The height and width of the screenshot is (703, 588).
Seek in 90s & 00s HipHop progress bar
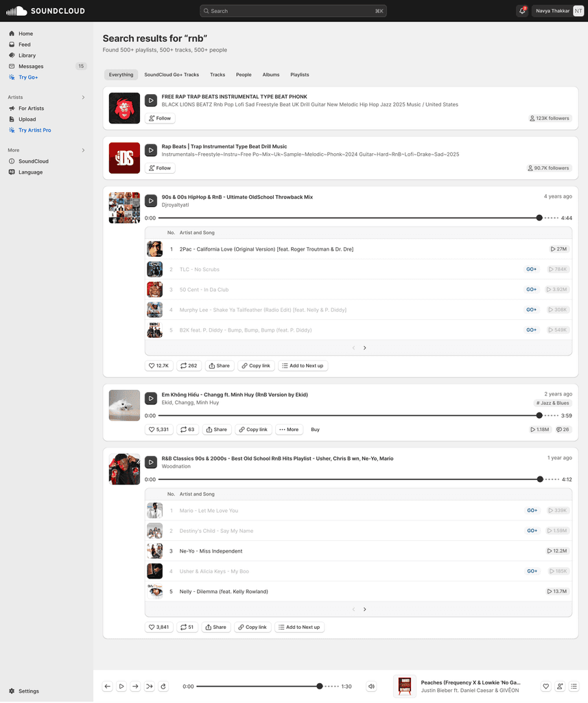359,218
